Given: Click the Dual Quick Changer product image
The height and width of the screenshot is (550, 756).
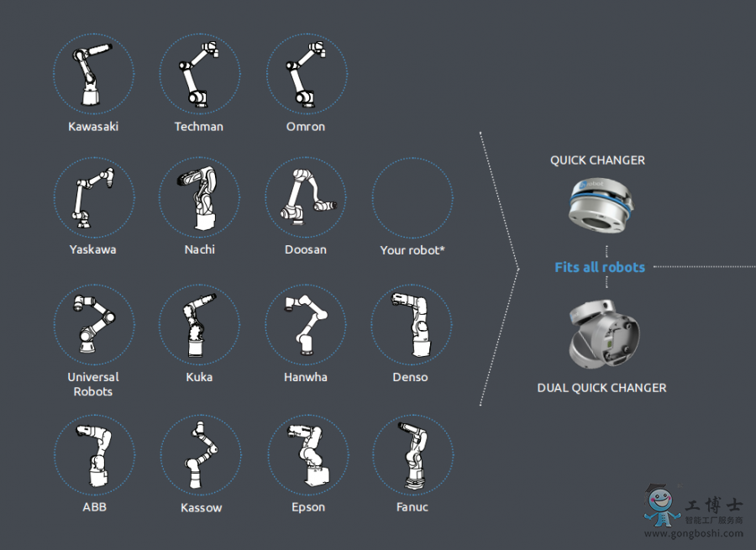Looking at the screenshot, I should point(605,334).
